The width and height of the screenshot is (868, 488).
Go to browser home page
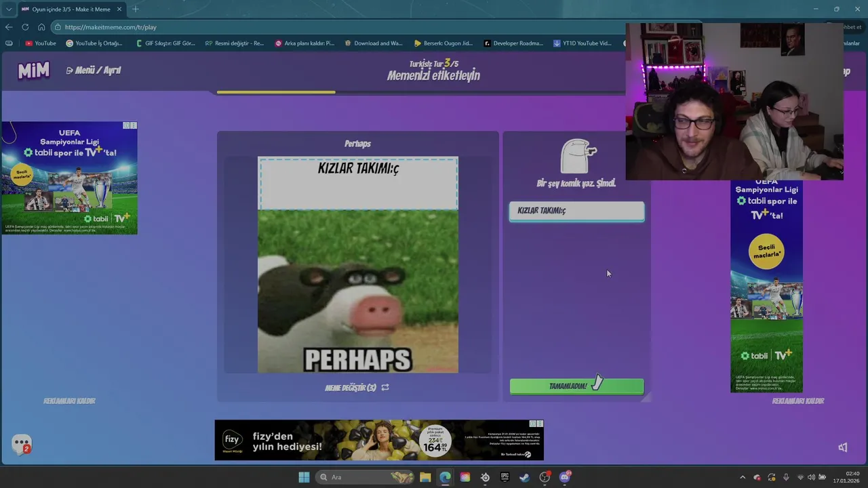41,27
